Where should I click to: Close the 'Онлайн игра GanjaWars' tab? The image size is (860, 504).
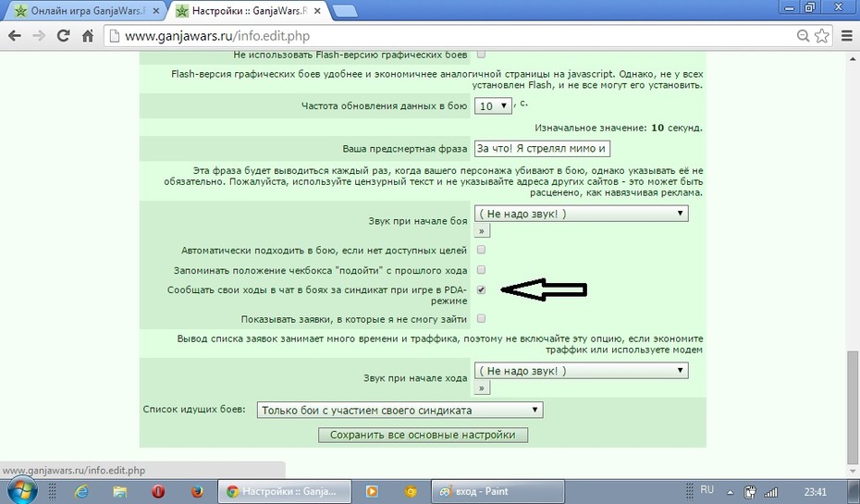156,11
